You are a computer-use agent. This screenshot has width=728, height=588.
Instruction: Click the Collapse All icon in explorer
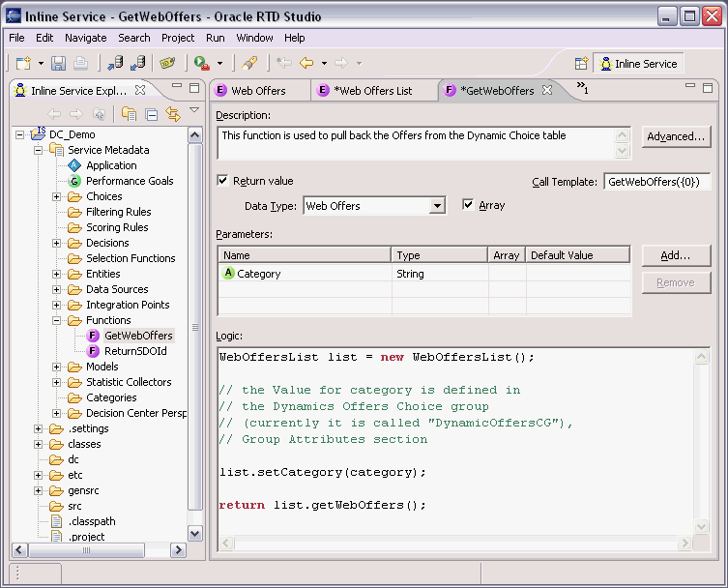(x=152, y=114)
